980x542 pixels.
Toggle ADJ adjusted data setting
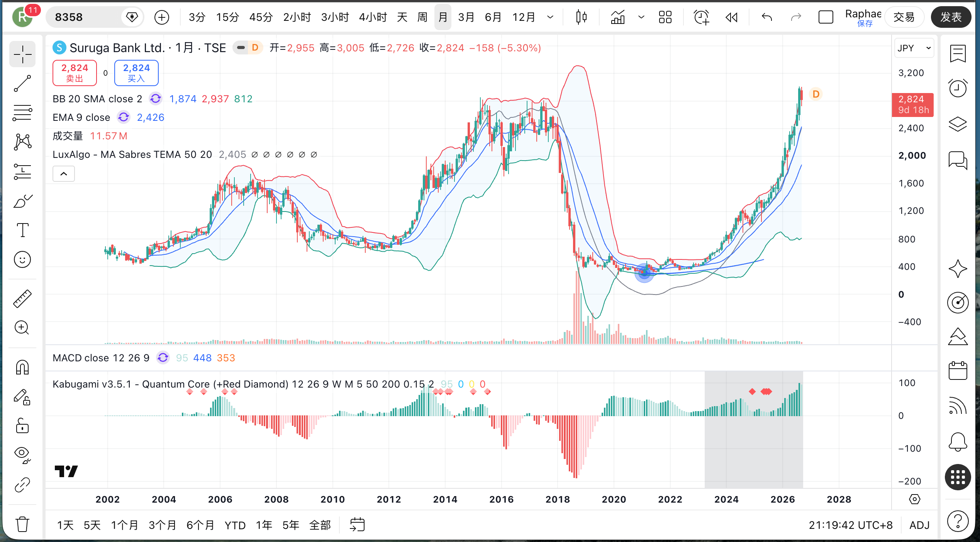point(919,525)
